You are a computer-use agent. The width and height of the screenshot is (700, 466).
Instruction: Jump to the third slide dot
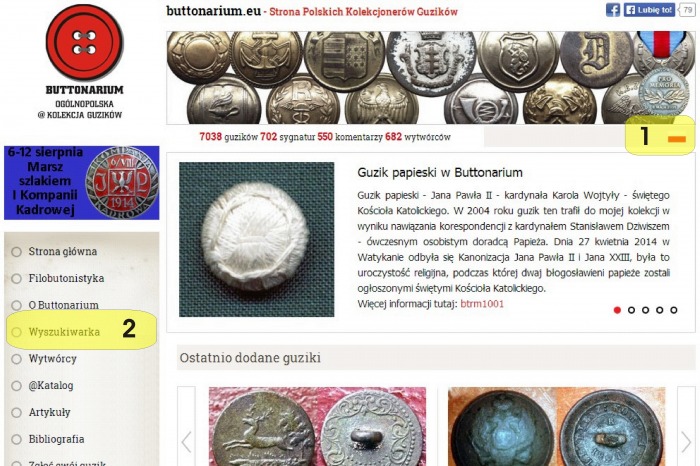(645, 310)
